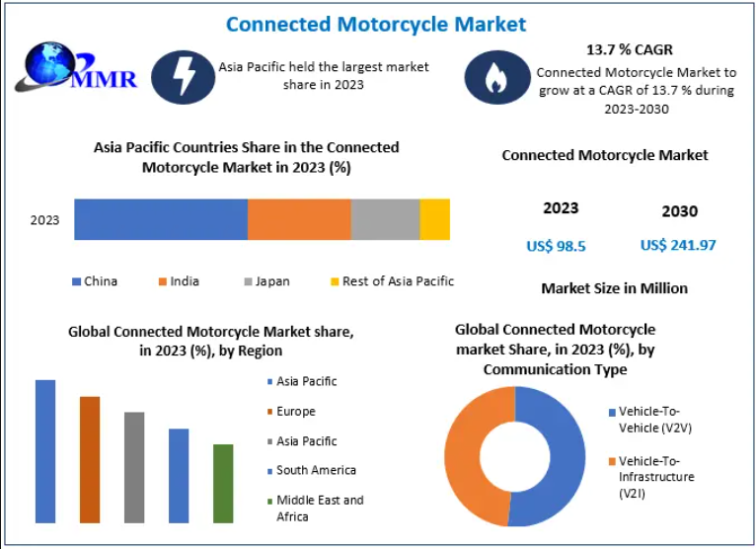Choose the Rest of Asia Pacific legend marker
Screen dimensions: 756x549
tap(335, 282)
